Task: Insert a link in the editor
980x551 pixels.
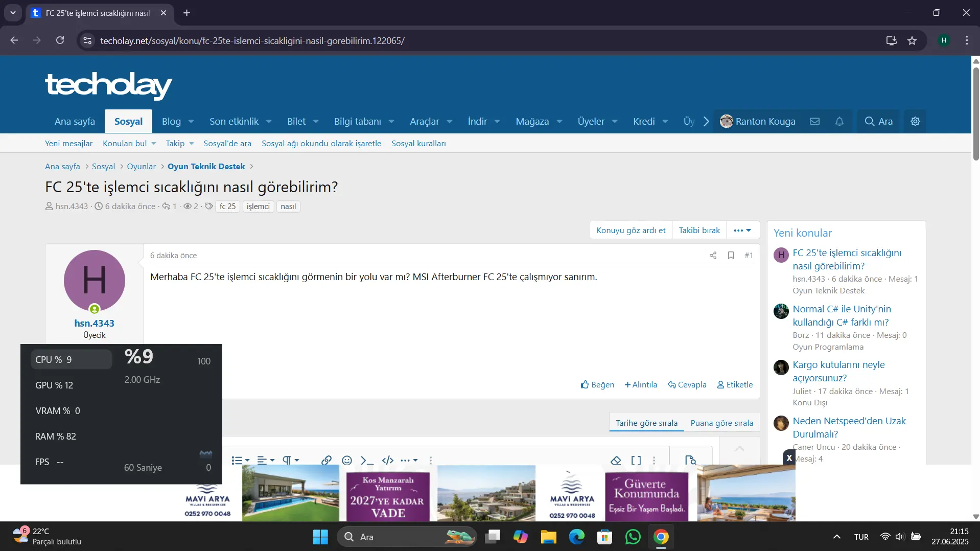Action: (326, 460)
